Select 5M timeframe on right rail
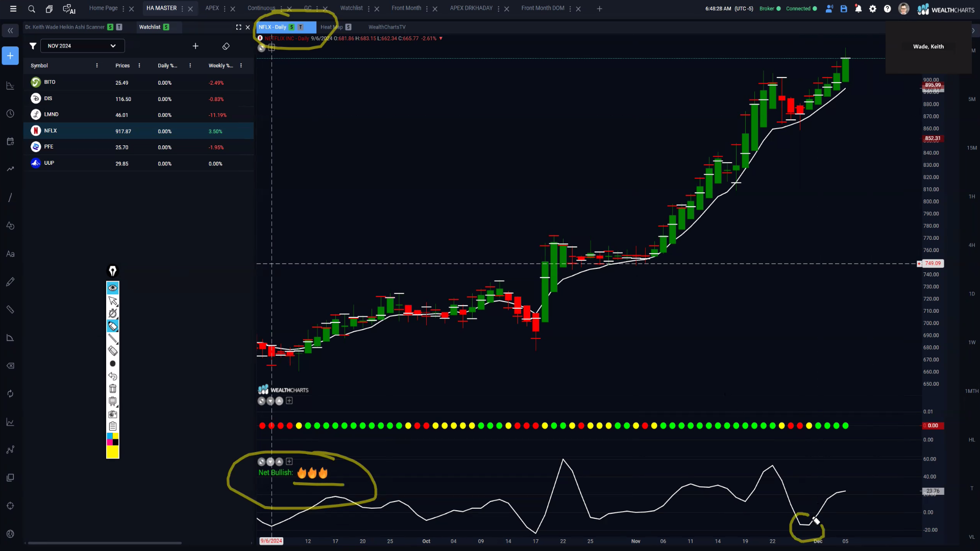The width and height of the screenshot is (980, 551). (x=972, y=99)
